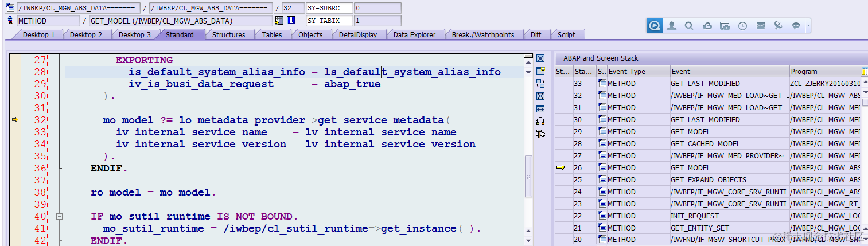Click the chat bubble icon in the floating toolbar
Image resolution: width=868 pixels, height=246 pixels.
point(796,26)
